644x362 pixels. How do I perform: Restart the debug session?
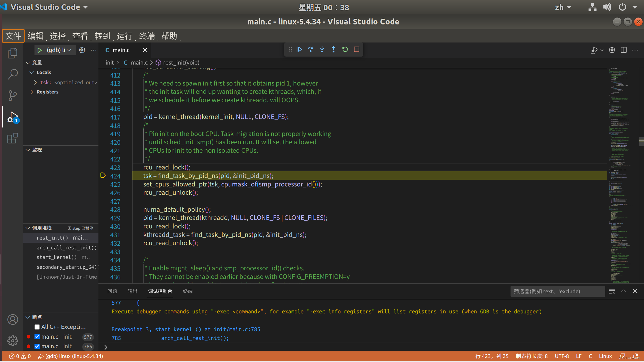(345, 49)
